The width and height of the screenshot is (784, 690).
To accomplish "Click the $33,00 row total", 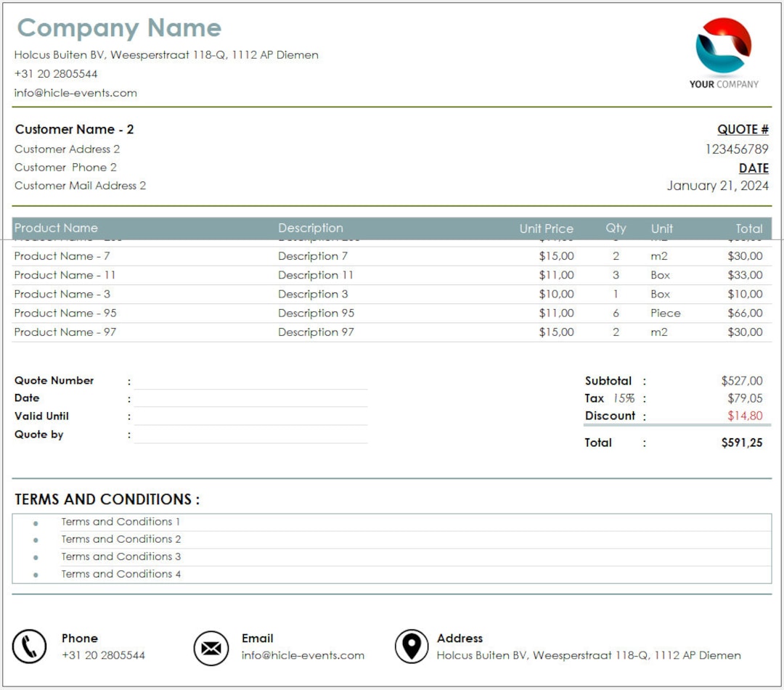I will (745, 275).
